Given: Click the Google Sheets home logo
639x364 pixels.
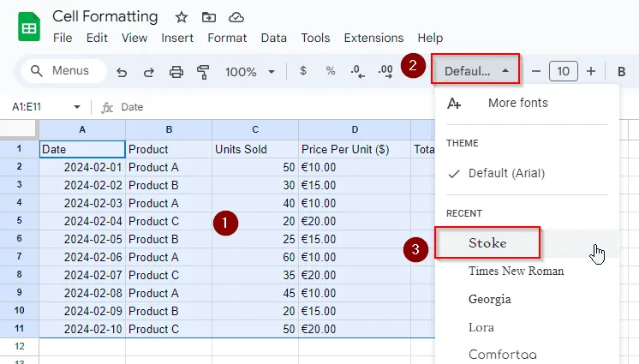Looking at the screenshot, I should [x=29, y=27].
